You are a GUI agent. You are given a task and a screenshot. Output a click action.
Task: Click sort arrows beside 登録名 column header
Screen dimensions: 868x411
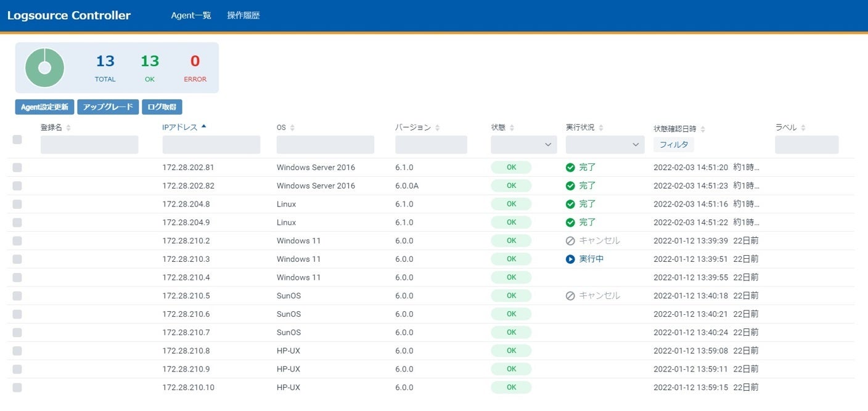click(x=68, y=128)
